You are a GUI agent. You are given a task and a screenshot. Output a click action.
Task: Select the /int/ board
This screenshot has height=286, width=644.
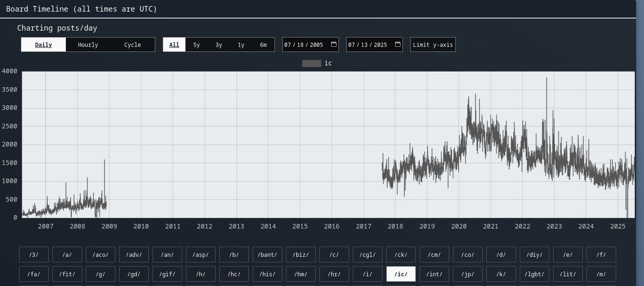[x=434, y=274]
